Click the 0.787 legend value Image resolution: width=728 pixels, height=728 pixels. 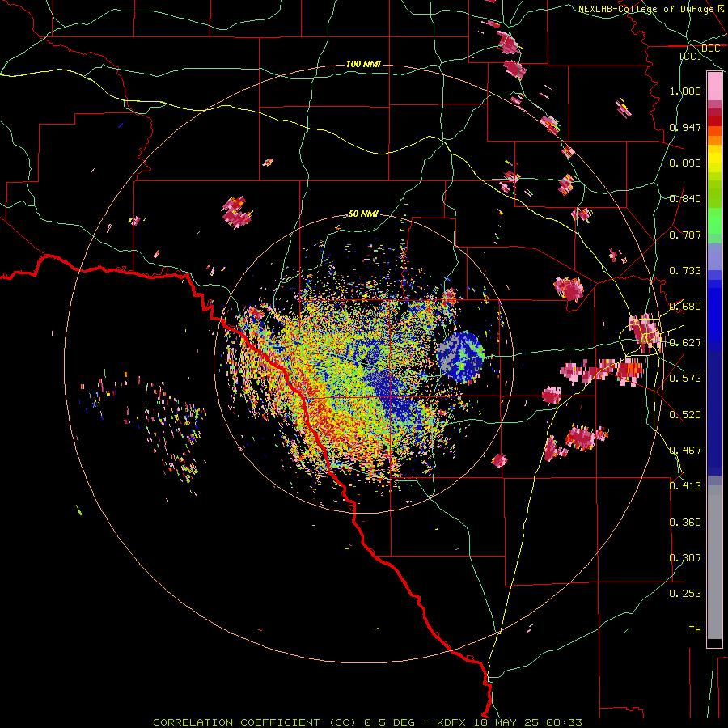[x=685, y=235]
